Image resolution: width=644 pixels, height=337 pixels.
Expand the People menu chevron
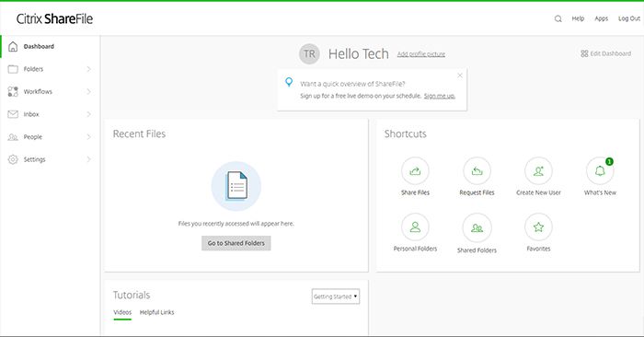click(88, 137)
